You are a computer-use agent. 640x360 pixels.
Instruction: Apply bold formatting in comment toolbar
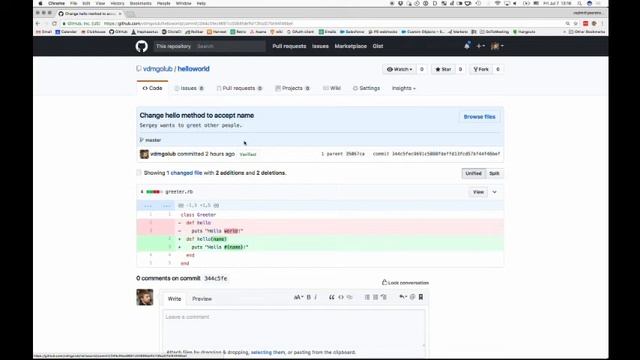tap(309, 297)
